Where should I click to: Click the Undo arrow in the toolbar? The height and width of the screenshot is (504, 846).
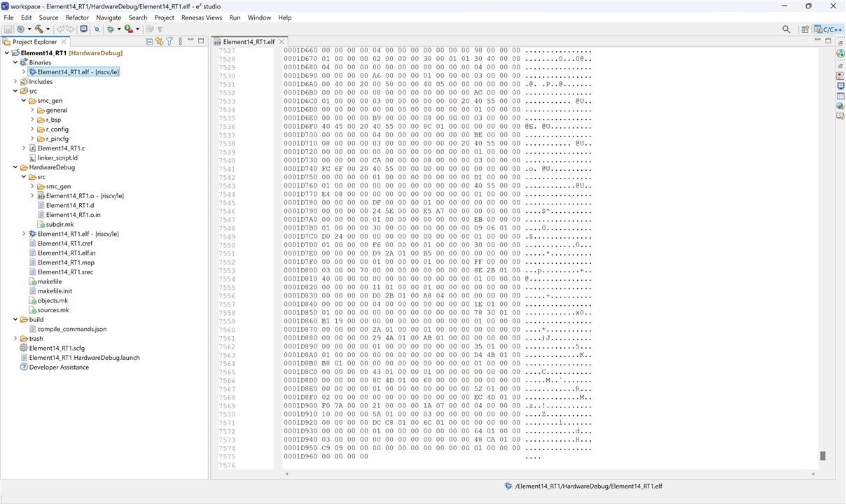tap(61, 29)
